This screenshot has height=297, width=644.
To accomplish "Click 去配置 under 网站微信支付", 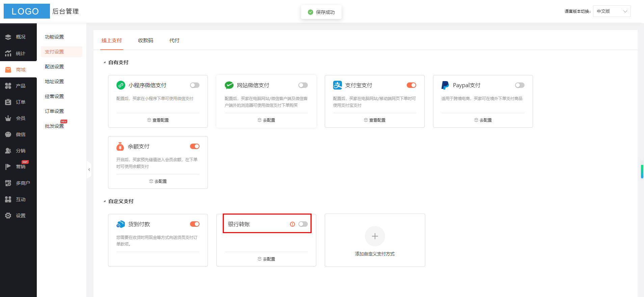I will click(x=266, y=120).
